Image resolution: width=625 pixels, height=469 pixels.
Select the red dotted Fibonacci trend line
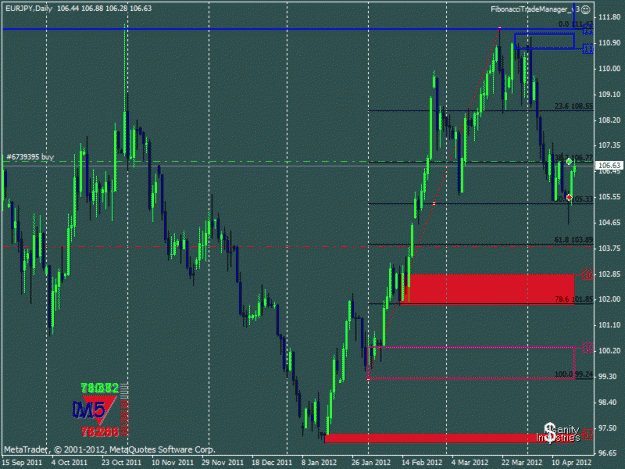click(434, 203)
